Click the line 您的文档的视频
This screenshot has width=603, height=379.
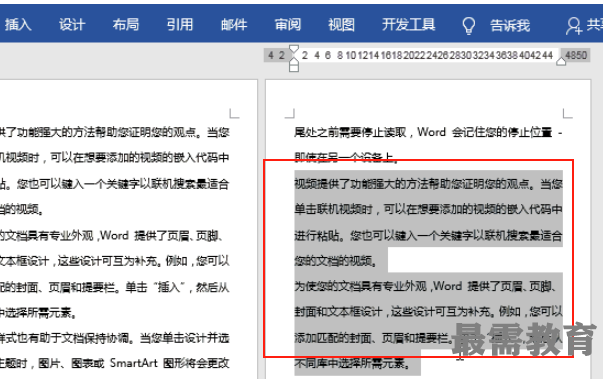pyautogui.click(x=336, y=261)
